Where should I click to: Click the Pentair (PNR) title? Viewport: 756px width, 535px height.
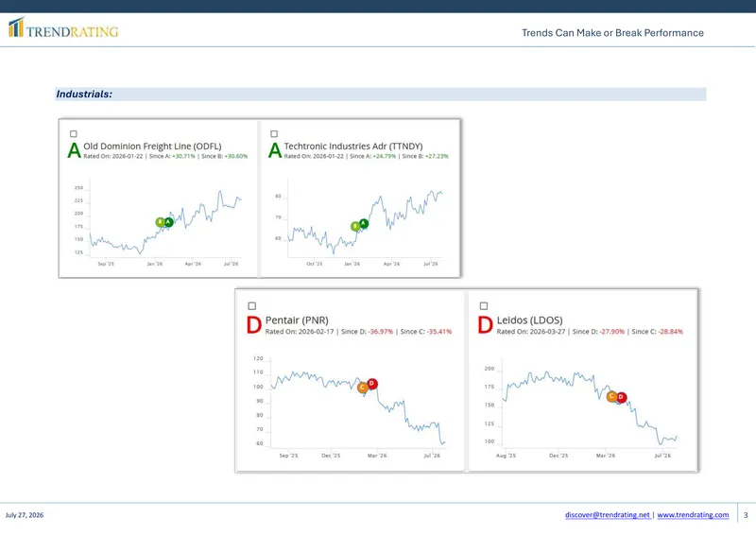pyautogui.click(x=297, y=319)
